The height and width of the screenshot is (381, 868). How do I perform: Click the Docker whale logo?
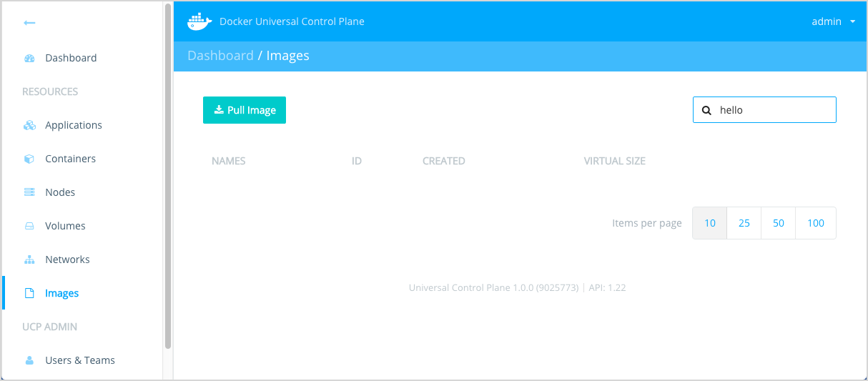pos(199,21)
